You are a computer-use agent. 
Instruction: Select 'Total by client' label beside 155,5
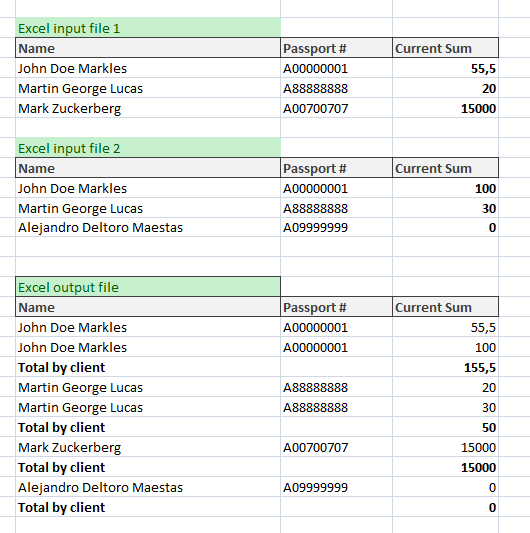tap(148, 367)
